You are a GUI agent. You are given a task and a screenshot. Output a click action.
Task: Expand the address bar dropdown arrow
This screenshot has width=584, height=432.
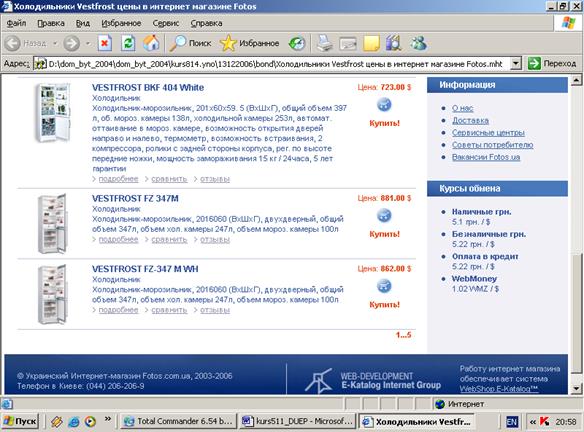(515, 64)
